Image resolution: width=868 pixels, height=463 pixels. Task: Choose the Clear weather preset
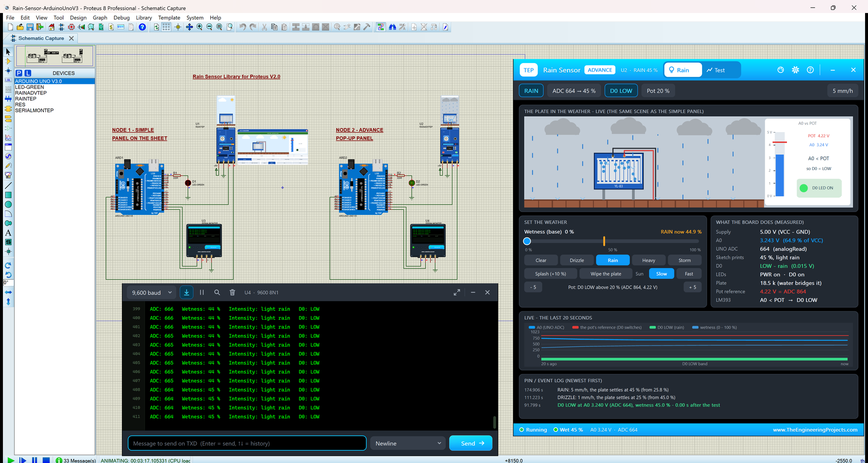point(541,260)
